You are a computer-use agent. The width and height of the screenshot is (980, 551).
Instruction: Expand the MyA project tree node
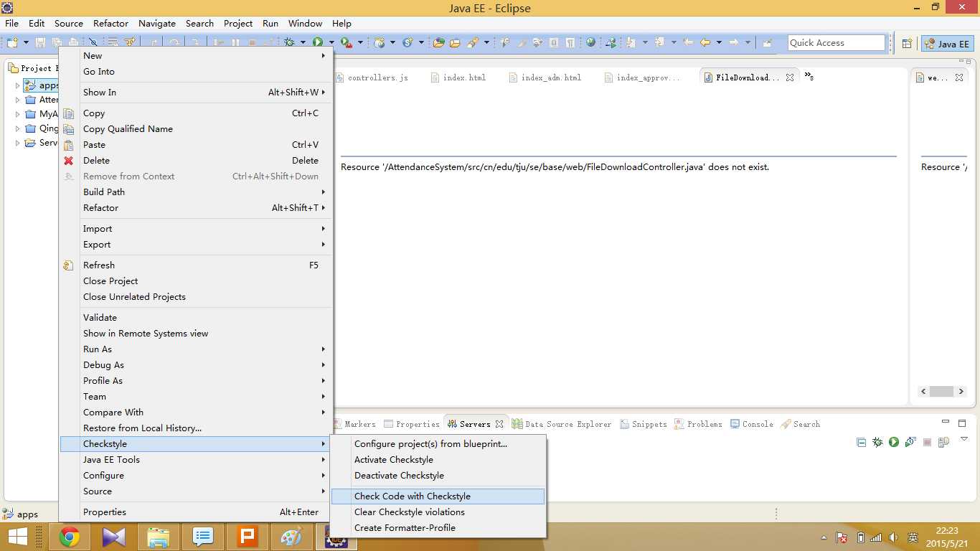coord(18,114)
